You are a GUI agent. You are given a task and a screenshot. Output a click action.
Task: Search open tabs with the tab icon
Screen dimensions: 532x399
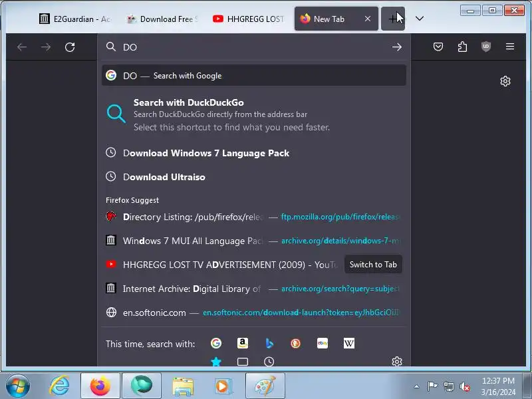point(243,362)
